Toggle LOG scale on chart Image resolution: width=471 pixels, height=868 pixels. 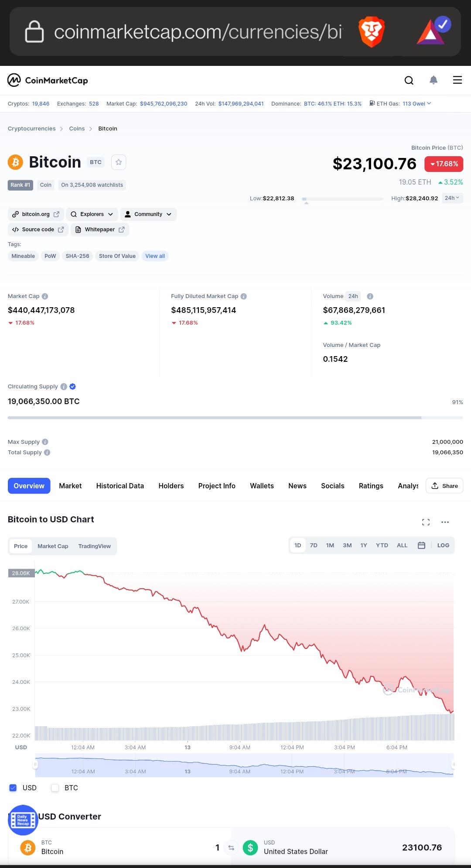tap(443, 546)
